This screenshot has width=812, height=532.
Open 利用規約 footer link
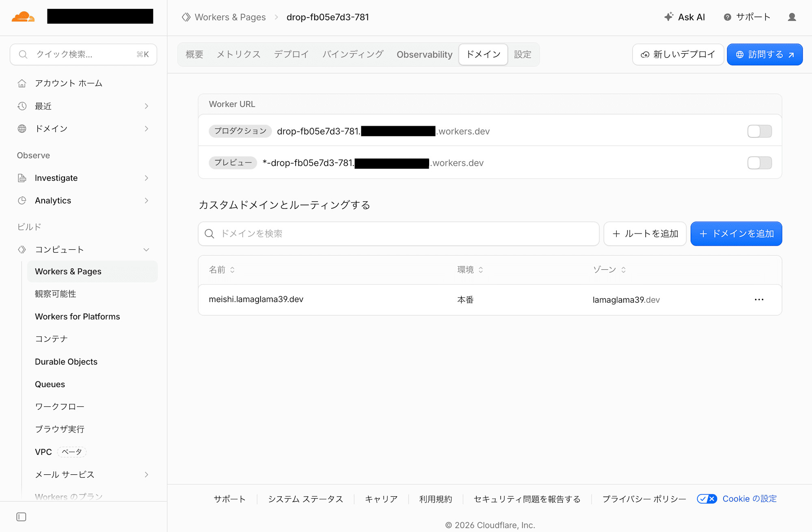(436, 499)
